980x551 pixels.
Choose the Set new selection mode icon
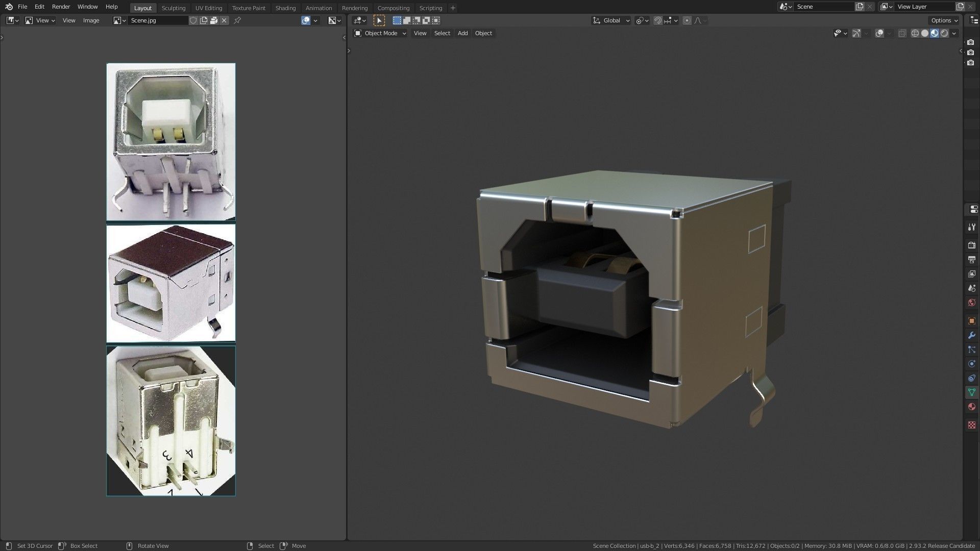[397, 20]
